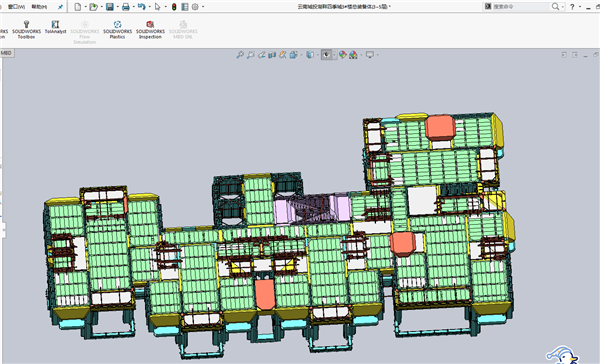
Task: Click the Rebuild traffic light icon
Action: [174, 7]
